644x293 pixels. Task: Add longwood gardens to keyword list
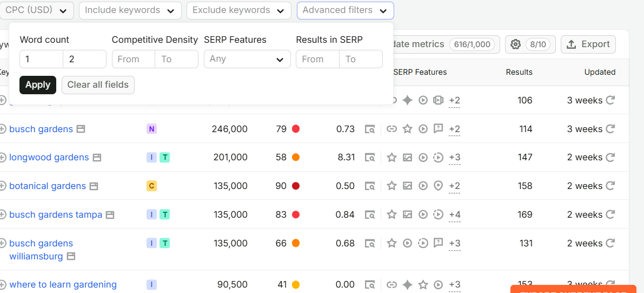[3, 157]
